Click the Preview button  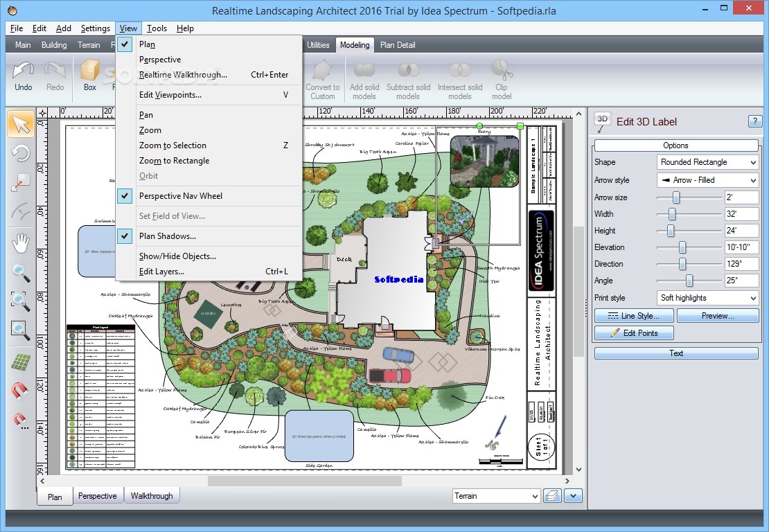pos(718,316)
